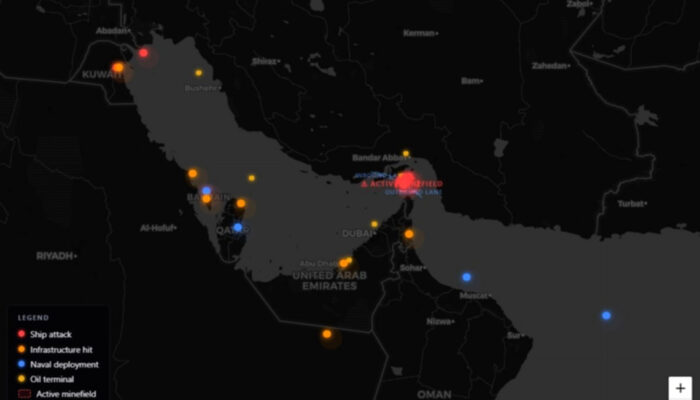Click the Abadan city label

(x=113, y=31)
